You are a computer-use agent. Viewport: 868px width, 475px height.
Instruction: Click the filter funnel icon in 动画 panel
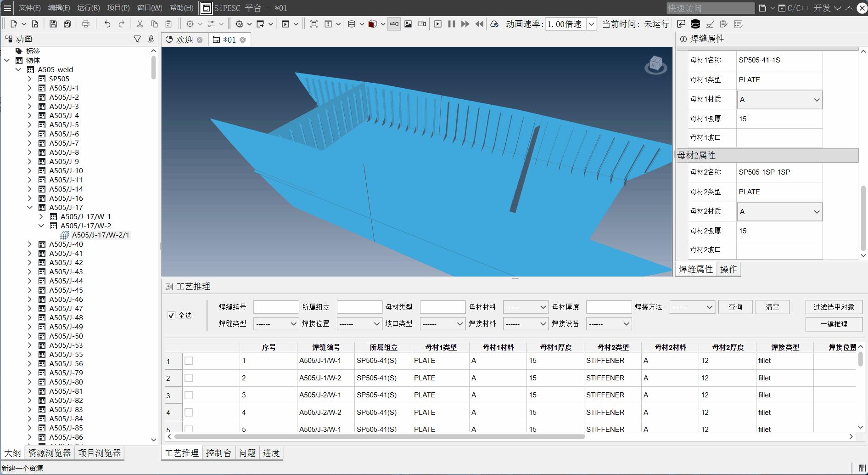coord(137,39)
